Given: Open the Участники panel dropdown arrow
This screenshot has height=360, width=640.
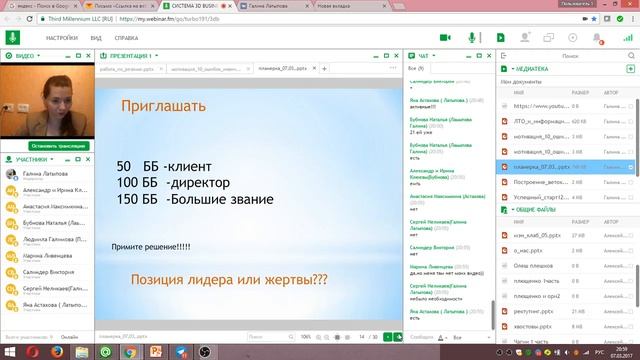Looking at the screenshot, I should [52, 159].
